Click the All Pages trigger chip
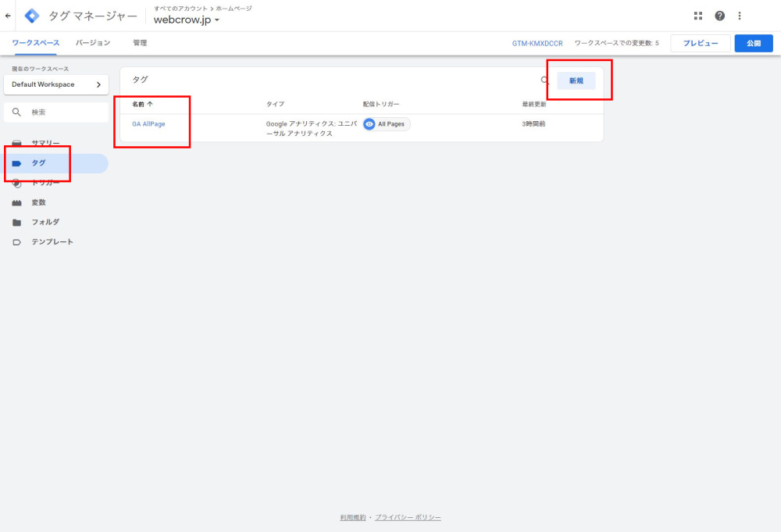This screenshot has height=532, width=781. pyautogui.click(x=387, y=124)
